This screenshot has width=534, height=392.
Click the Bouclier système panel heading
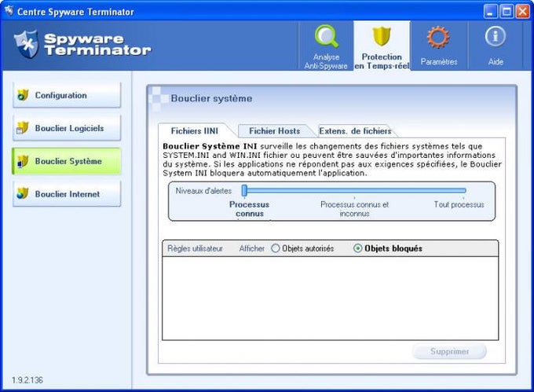click(x=211, y=98)
